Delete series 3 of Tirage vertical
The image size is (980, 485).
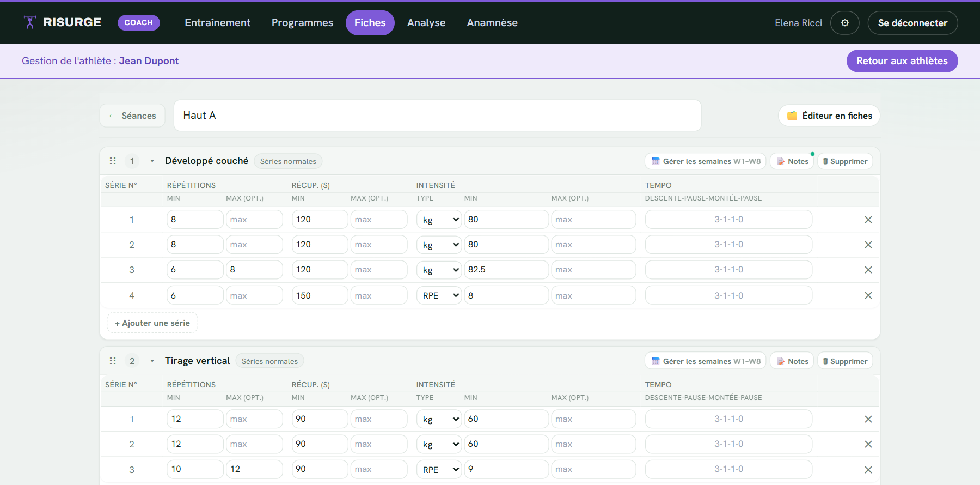868,470
